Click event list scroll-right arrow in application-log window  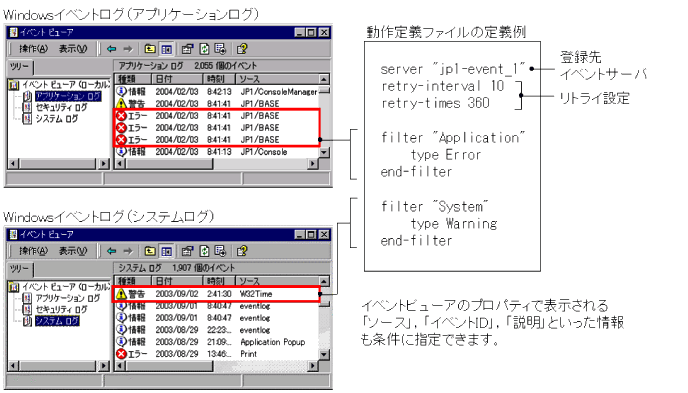click(x=312, y=164)
